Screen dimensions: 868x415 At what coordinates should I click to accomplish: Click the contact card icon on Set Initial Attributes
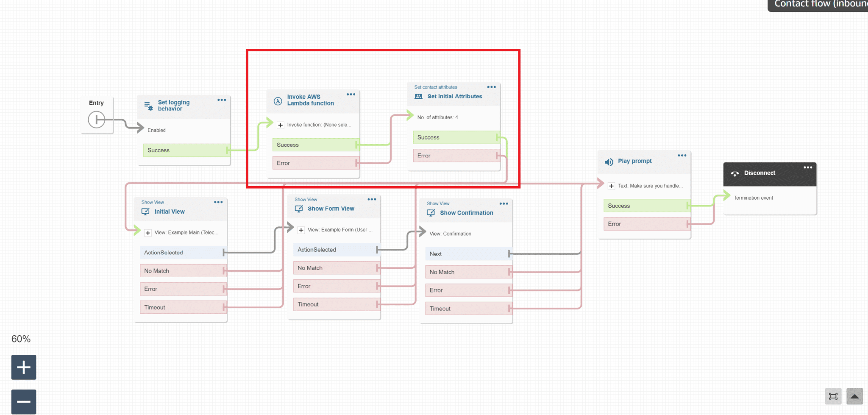coord(418,96)
